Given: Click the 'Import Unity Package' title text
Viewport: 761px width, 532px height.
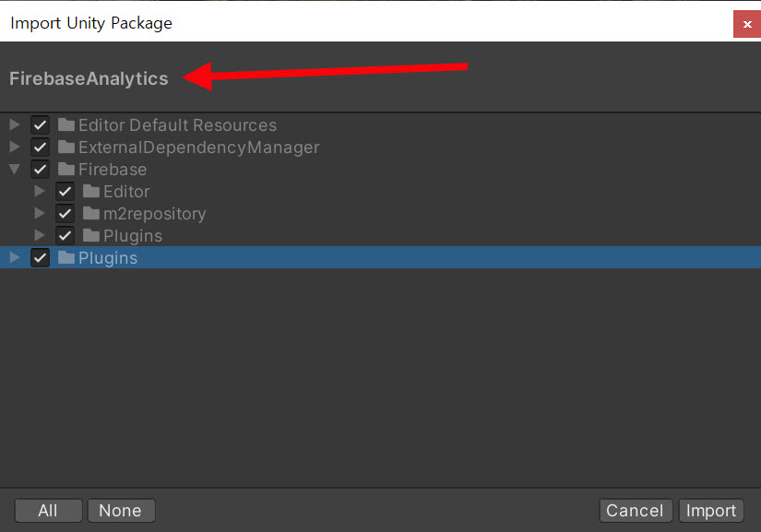Looking at the screenshot, I should point(91,23).
